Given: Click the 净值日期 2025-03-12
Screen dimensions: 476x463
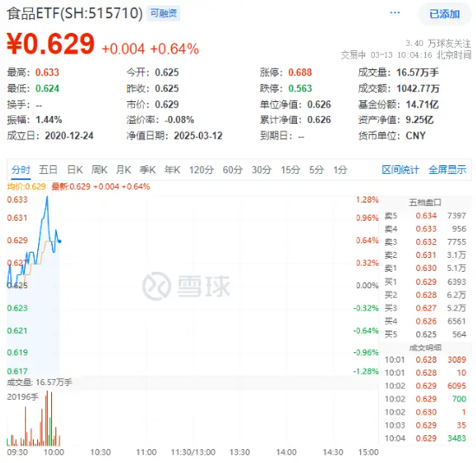Looking at the screenshot, I should click(198, 135).
